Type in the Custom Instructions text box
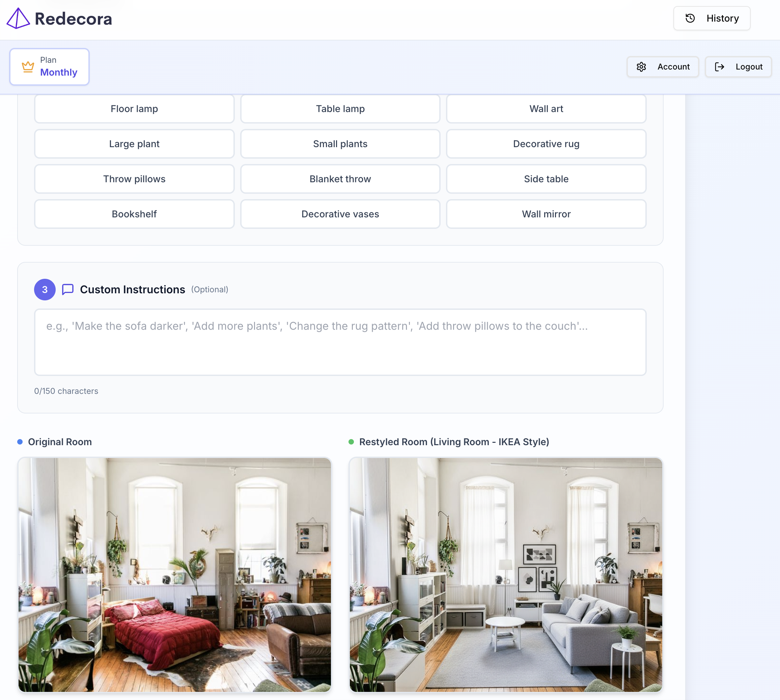The width and height of the screenshot is (780, 700). click(340, 342)
